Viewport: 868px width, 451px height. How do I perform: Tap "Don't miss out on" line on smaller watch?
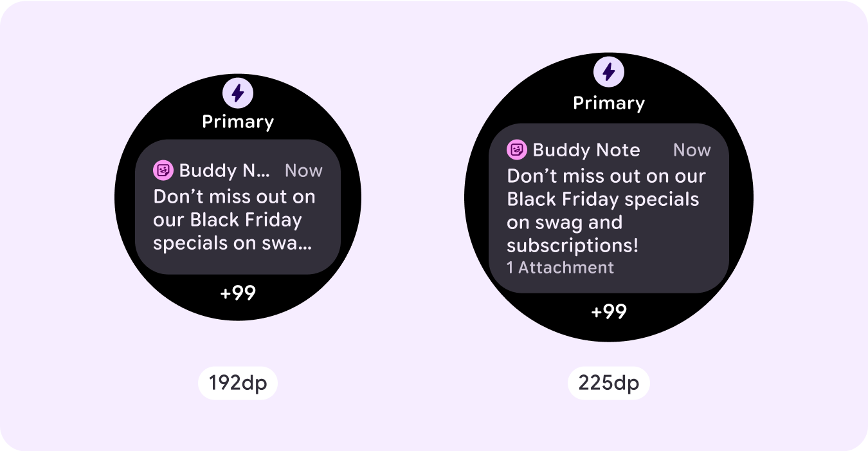234,197
